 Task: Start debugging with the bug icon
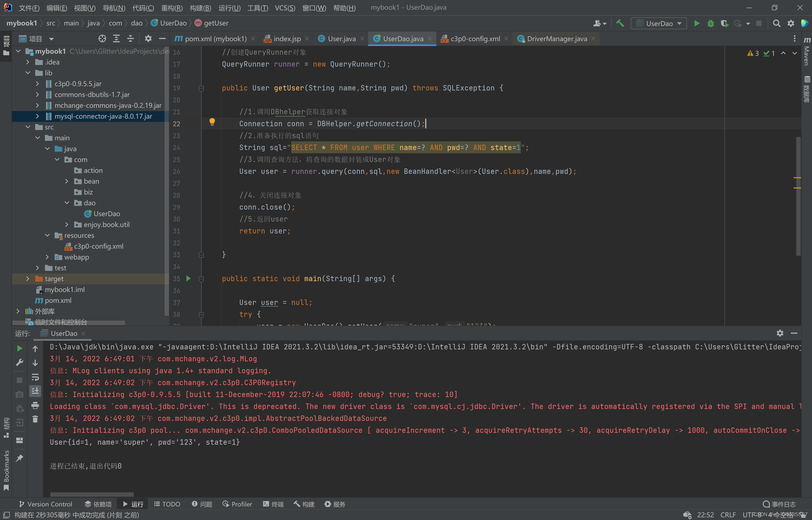pos(711,23)
